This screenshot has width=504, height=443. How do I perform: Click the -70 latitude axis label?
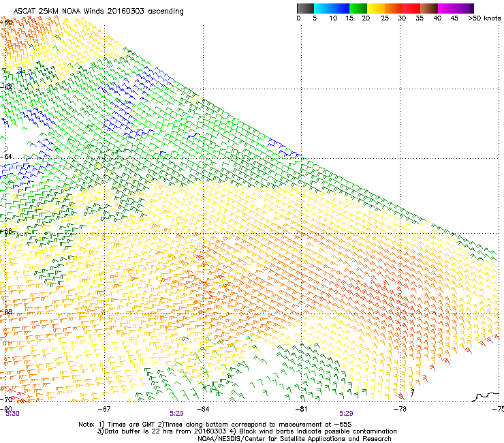(7, 399)
